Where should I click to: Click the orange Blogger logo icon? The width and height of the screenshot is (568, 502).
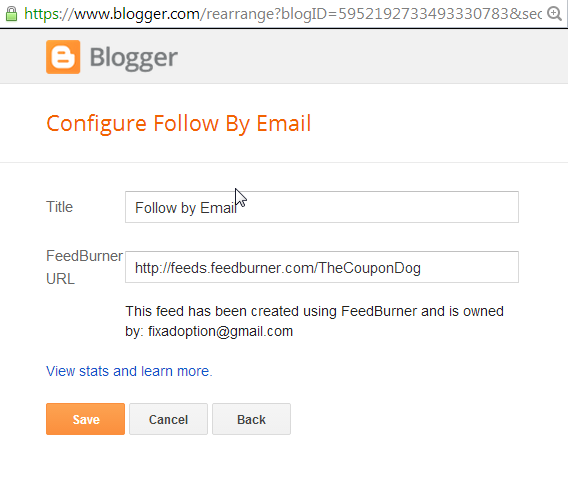(x=63, y=57)
